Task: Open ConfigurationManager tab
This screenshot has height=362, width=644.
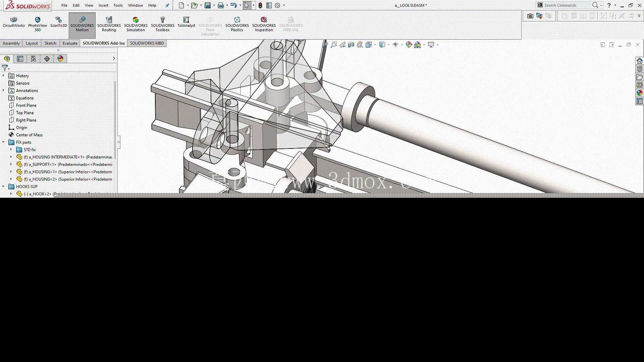Action: [x=34, y=59]
